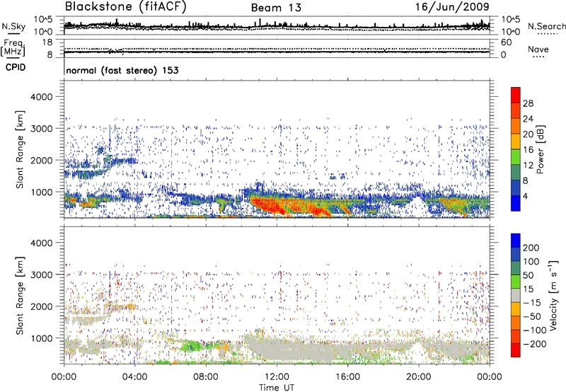Viewport: 566px width, 392px height.
Task: Click the 'N.Search' legend label
Action: (x=547, y=26)
